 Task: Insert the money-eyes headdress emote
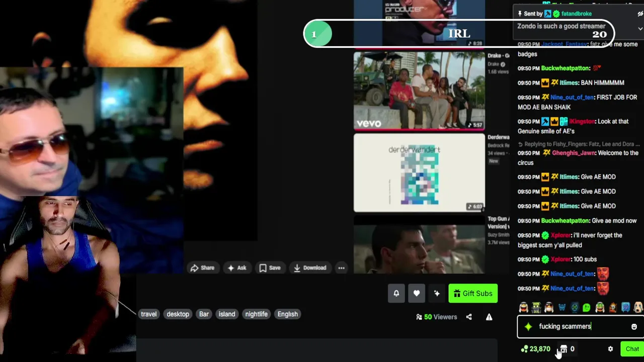(600, 307)
